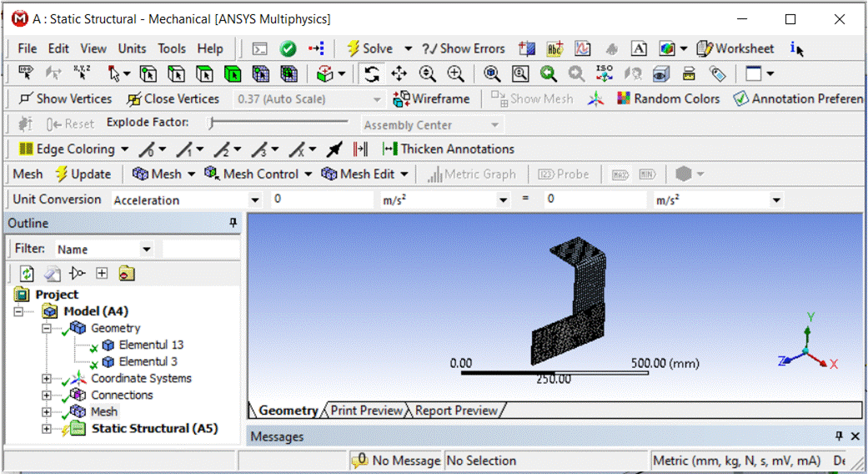Switch to Geometry tab
Image resolution: width=868 pixels, height=474 pixels.
point(288,411)
